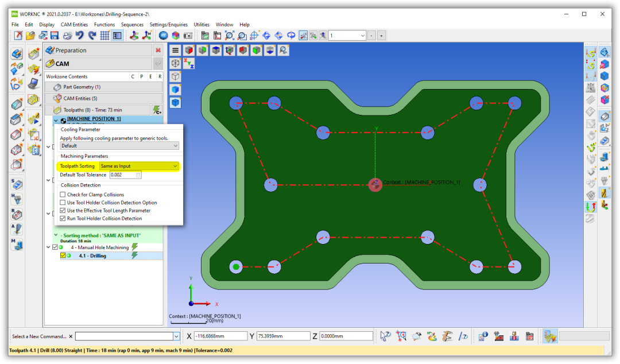Collapse the Sorting method SAME AS INPUT group
620x364 pixels.
point(56,235)
